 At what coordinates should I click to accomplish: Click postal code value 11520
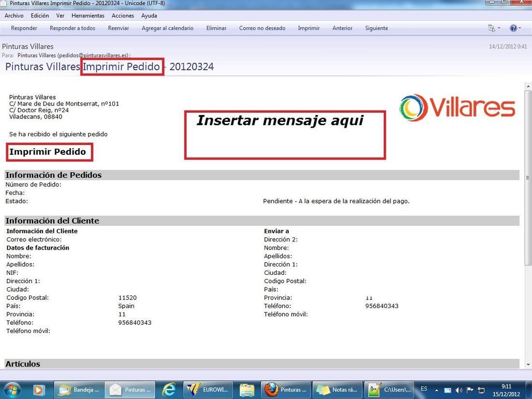[128, 298]
